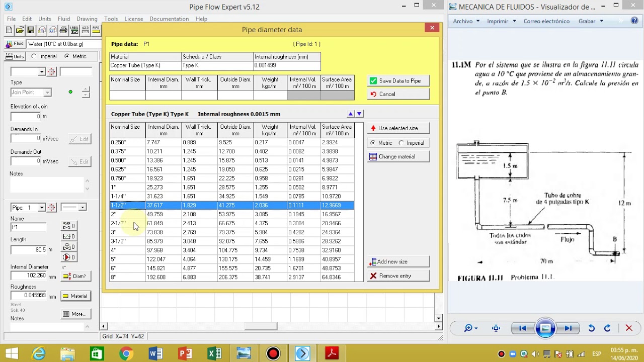
Task: Click Change material button
Action: (x=398, y=157)
